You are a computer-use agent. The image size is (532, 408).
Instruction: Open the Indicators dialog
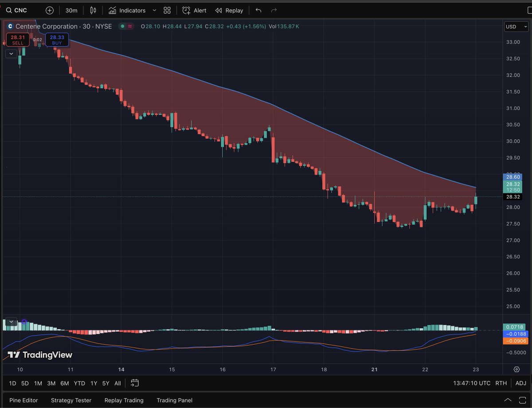coord(127,10)
